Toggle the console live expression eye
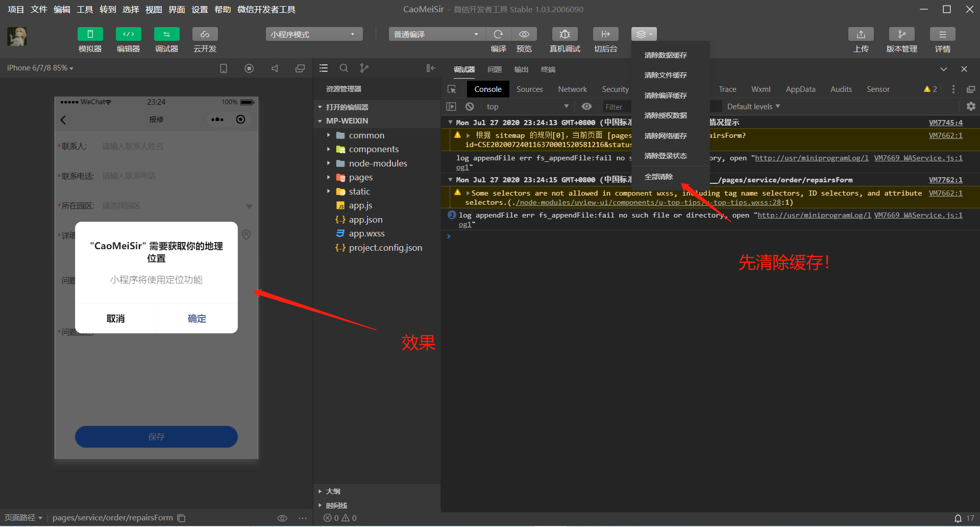This screenshot has width=980, height=527. coord(586,107)
